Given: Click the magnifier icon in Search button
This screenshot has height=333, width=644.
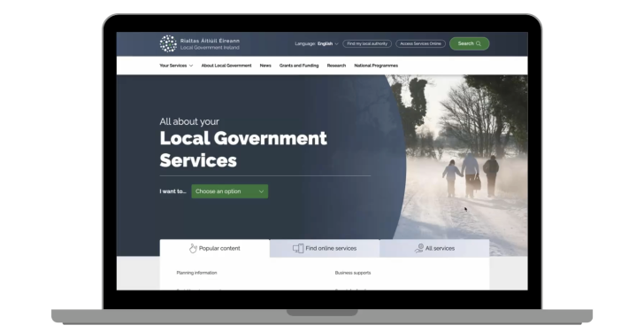Looking at the screenshot, I should coord(479,43).
